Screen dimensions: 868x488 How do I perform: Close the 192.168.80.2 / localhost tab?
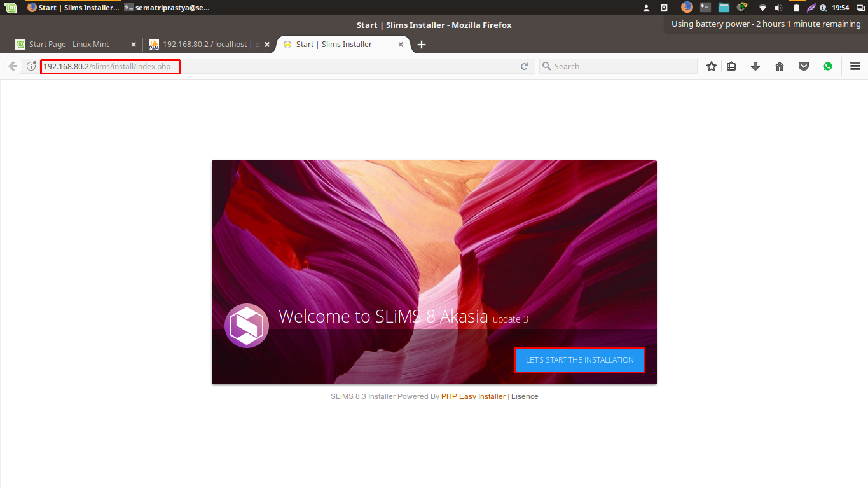click(x=267, y=45)
